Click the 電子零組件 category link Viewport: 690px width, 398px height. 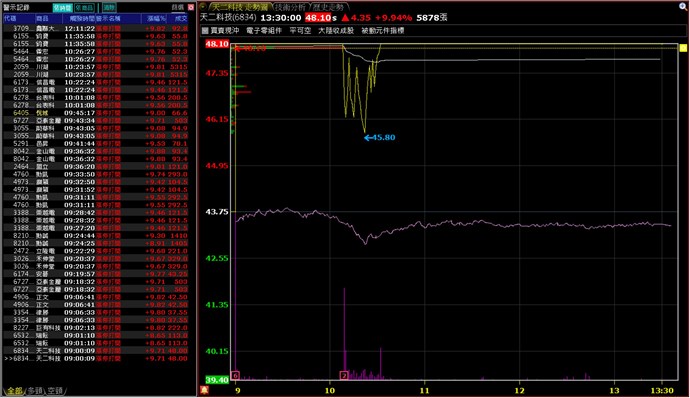click(x=264, y=30)
